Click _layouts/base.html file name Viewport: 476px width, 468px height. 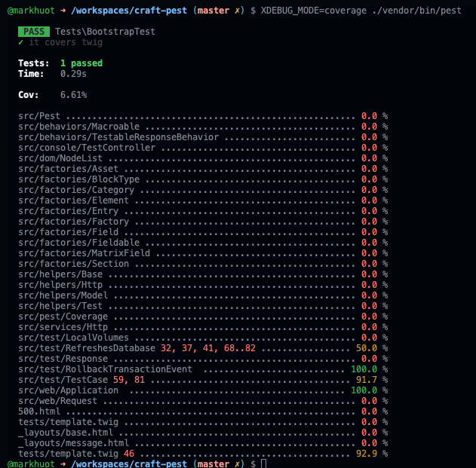tap(66, 433)
